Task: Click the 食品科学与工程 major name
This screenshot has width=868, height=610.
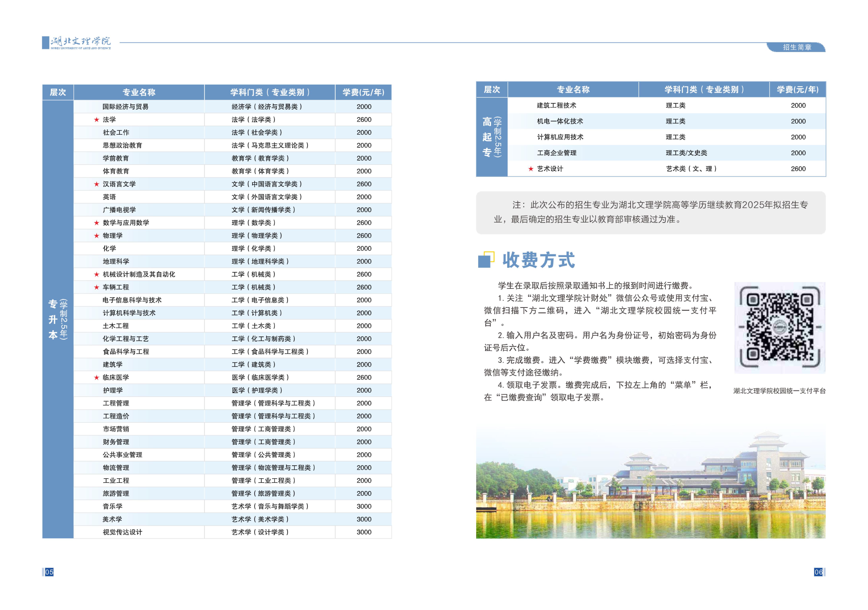Action: 126,352
